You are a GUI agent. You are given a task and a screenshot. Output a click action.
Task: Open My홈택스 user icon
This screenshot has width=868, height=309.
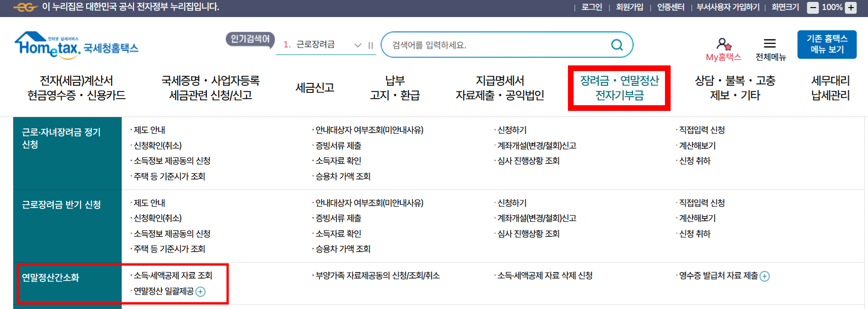(x=723, y=45)
